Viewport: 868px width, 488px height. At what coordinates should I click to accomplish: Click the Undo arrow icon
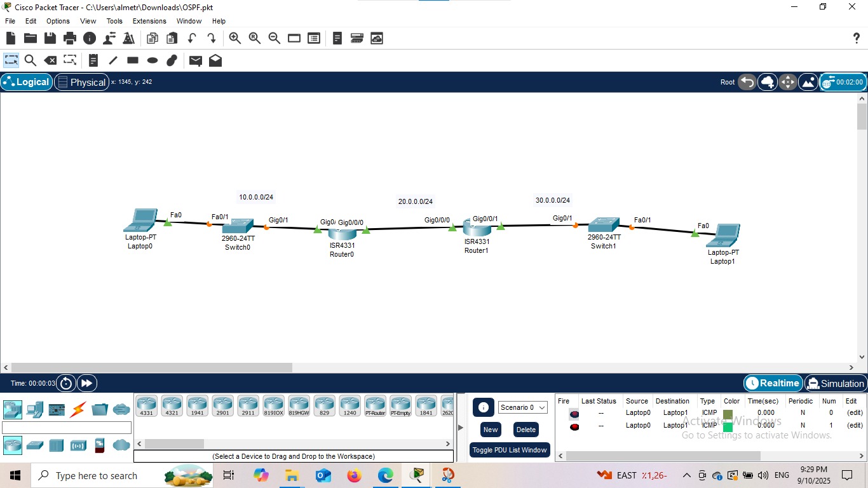(192, 38)
